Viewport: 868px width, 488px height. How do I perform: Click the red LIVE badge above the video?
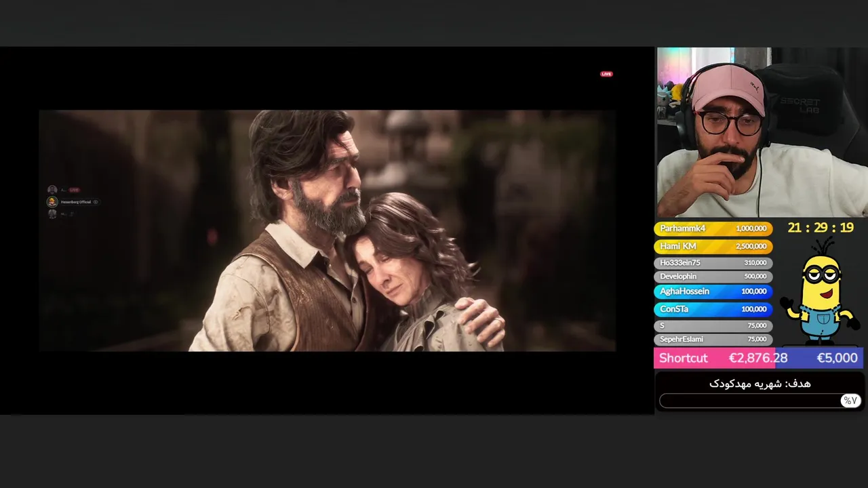click(x=606, y=74)
